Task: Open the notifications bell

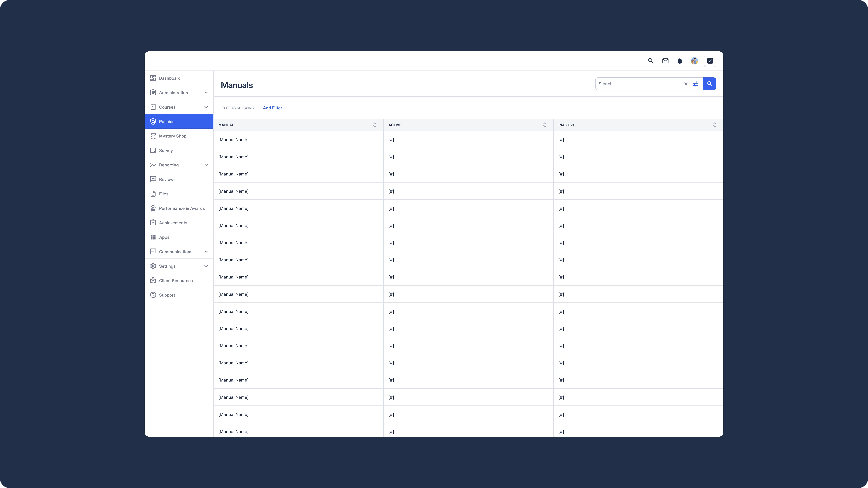Action: pos(680,61)
